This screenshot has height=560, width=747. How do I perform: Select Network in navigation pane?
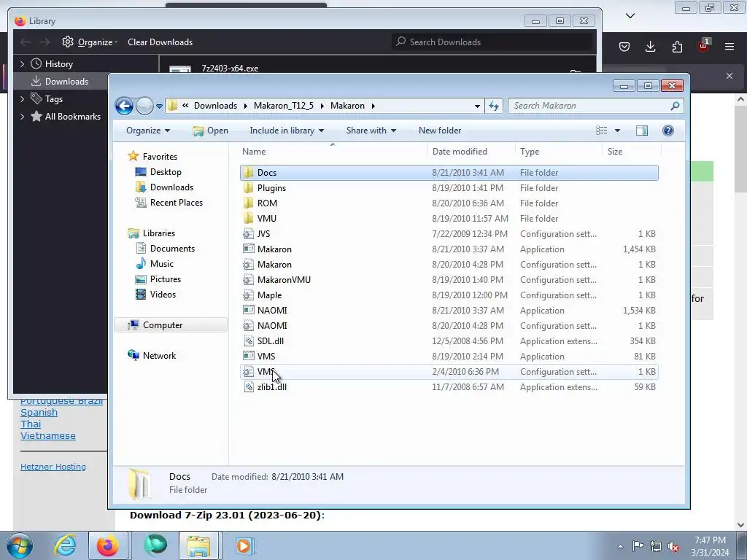(x=158, y=355)
